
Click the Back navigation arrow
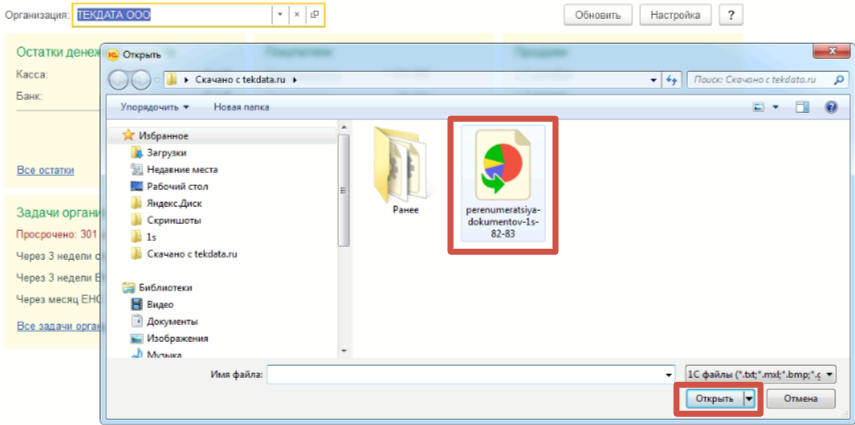coord(119,80)
